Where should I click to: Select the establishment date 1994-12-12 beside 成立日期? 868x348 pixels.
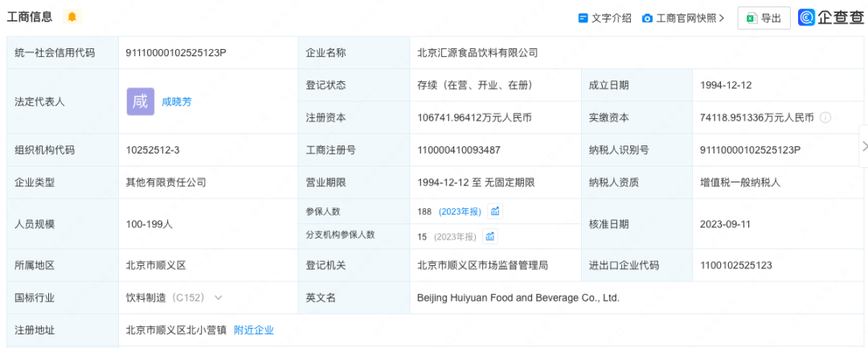click(726, 85)
